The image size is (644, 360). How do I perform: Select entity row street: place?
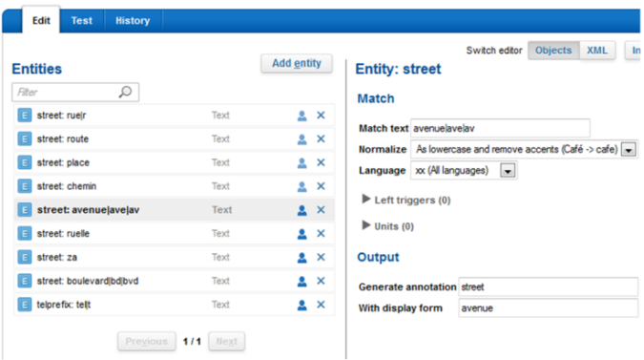coord(175,162)
